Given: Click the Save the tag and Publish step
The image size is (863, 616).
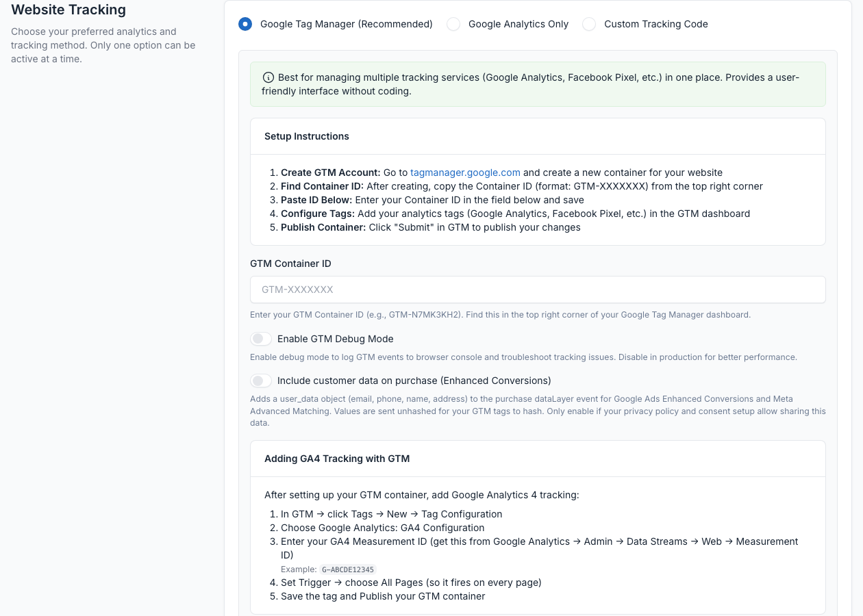Looking at the screenshot, I should (383, 596).
